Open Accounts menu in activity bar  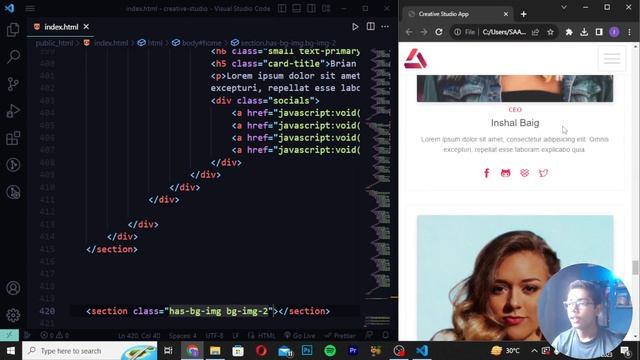click(x=13, y=288)
